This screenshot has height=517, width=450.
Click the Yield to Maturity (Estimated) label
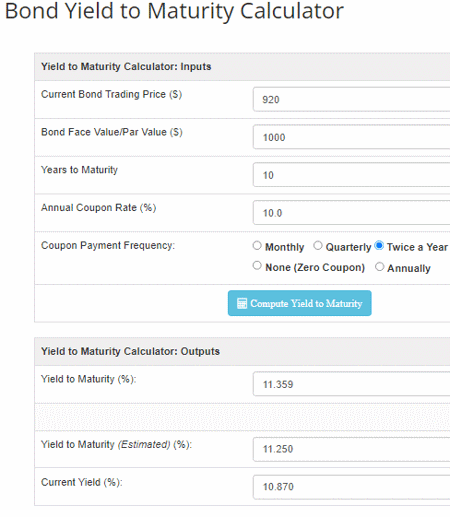(116, 444)
